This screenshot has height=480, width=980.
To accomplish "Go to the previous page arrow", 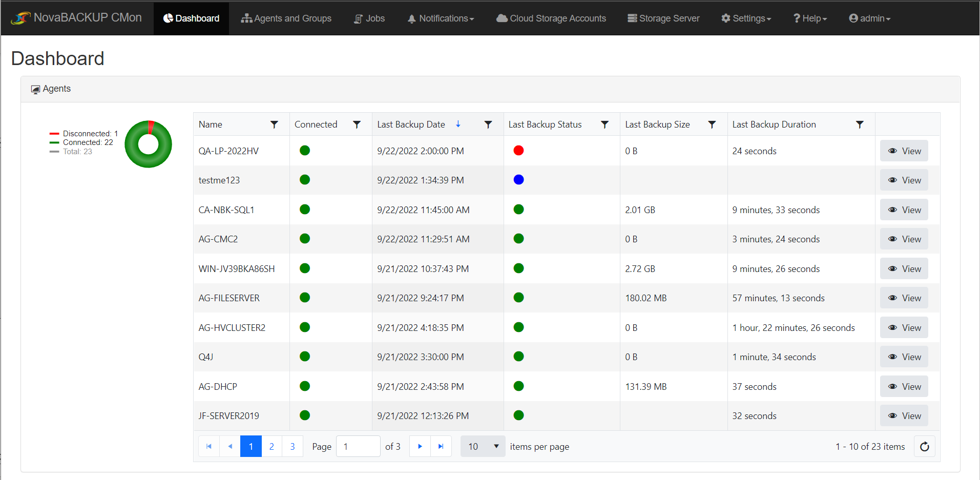I will [x=230, y=446].
